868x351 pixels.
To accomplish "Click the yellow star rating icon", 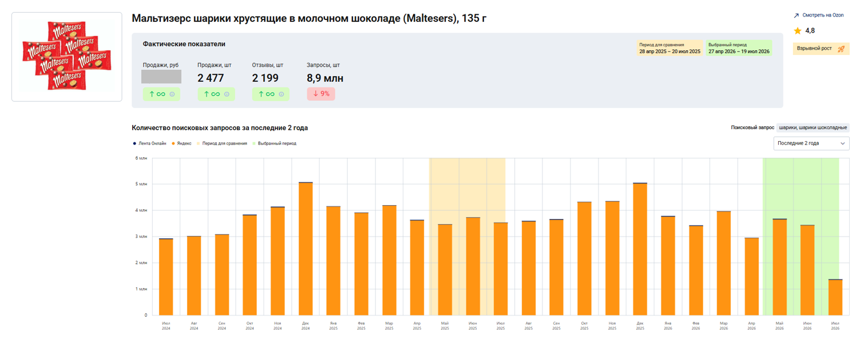I will click(798, 31).
